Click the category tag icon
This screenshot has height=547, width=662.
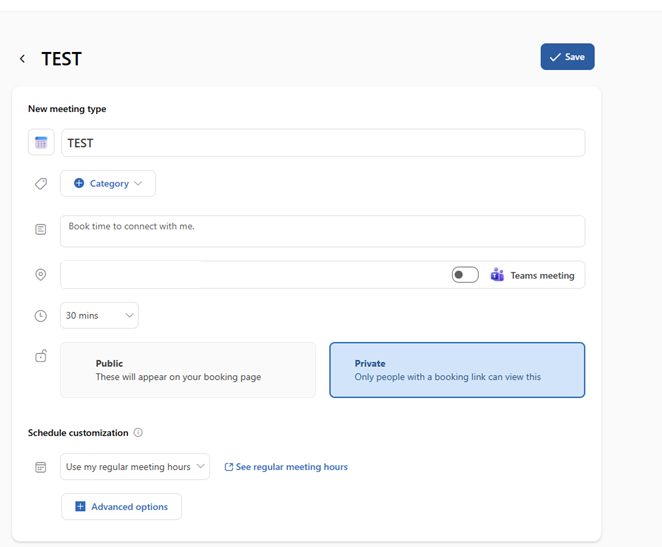(41, 184)
